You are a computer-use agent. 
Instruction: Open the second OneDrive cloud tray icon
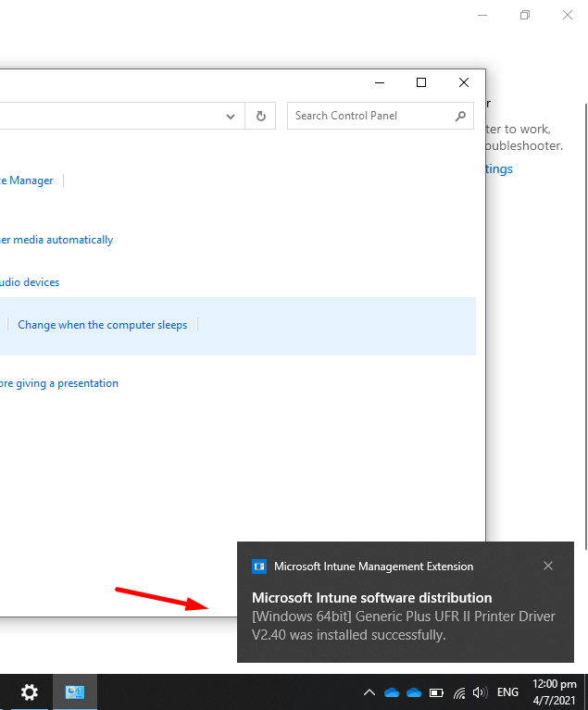tap(414, 692)
